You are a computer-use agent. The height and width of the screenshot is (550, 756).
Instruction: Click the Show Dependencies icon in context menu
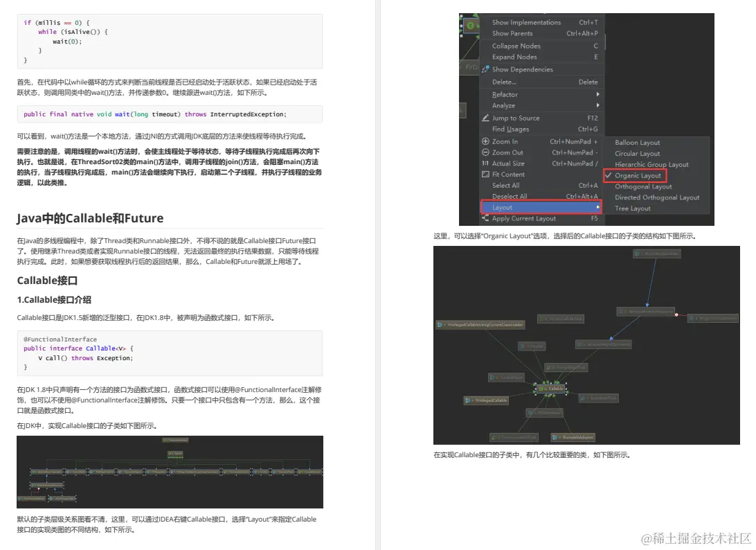tap(485, 69)
